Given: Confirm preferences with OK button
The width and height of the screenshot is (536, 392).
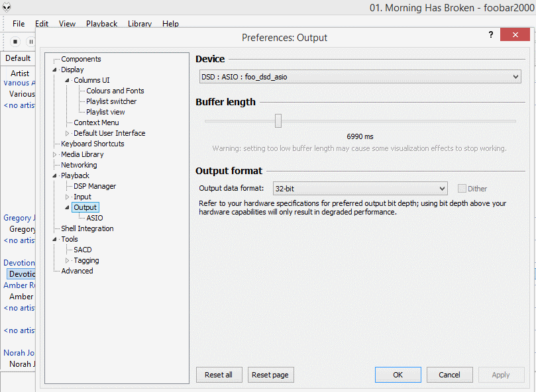Looking at the screenshot, I should [x=398, y=375].
